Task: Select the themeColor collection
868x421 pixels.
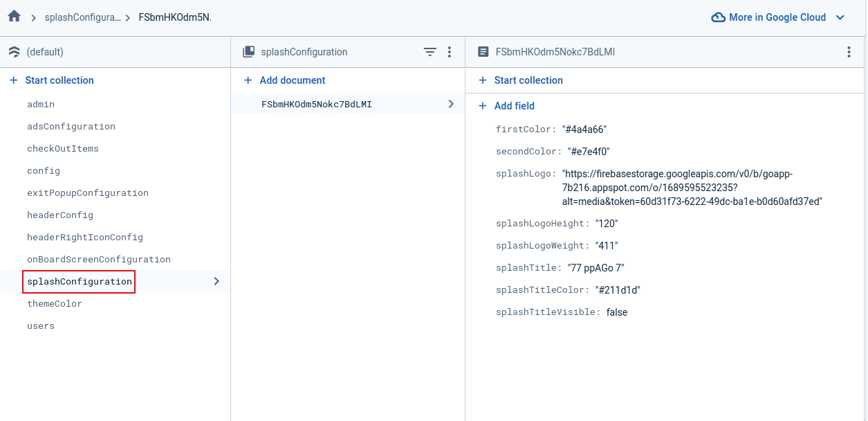Action: (x=55, y=303)
